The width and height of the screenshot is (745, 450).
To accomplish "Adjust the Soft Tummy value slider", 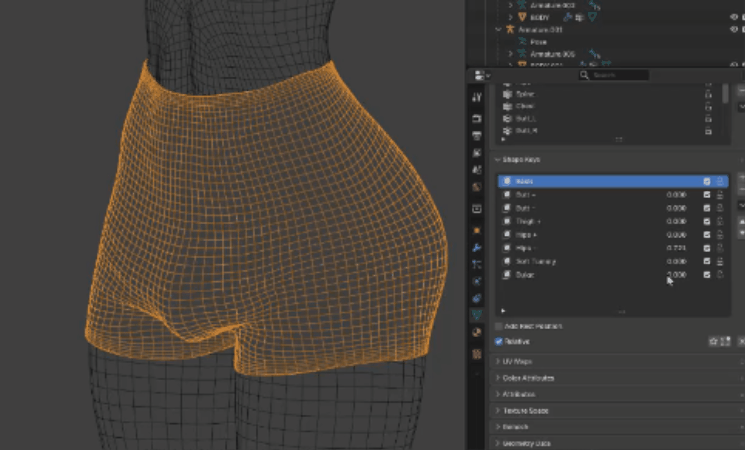I will pos(676,261).
